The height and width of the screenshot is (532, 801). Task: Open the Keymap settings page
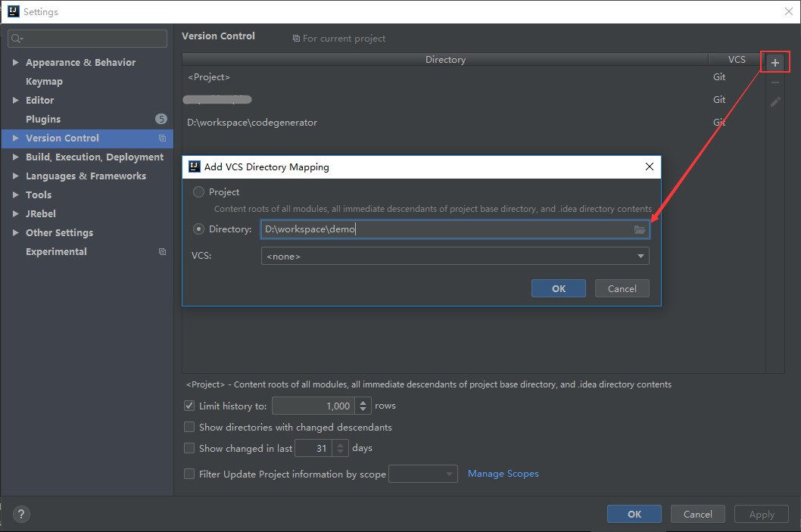coord(44,81)
